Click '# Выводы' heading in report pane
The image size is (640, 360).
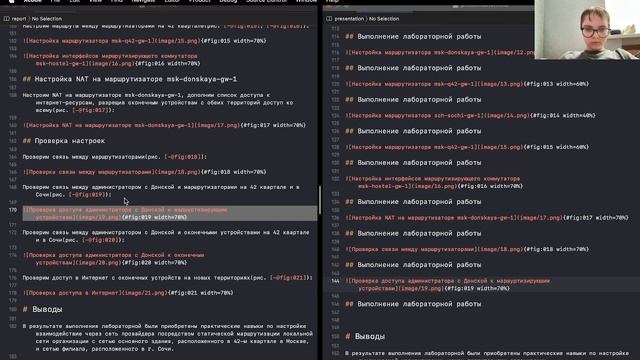click(x=42, y=309)
